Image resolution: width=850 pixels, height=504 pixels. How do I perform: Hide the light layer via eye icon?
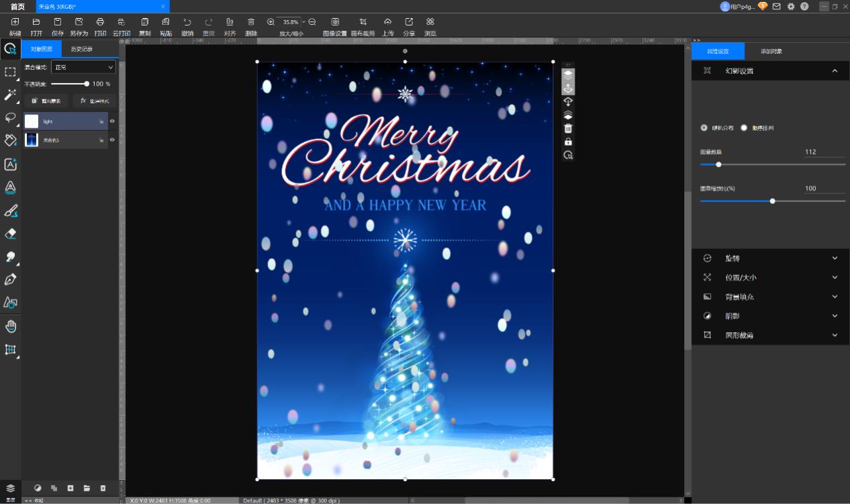112,121
